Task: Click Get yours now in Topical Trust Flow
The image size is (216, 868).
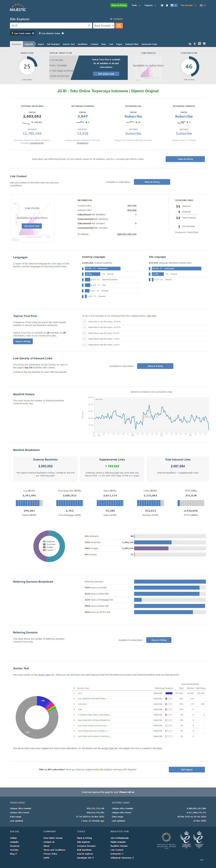Action: pyautogui.click(x=106, y=74)
